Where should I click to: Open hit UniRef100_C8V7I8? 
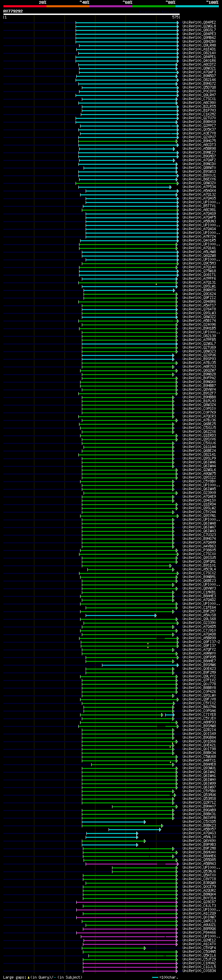tap(199, 879)
